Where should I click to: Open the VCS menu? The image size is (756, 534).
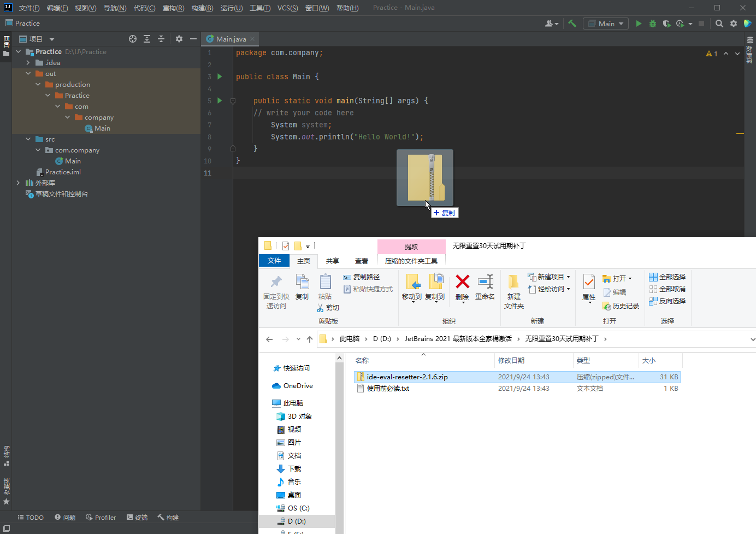[287, 8]
